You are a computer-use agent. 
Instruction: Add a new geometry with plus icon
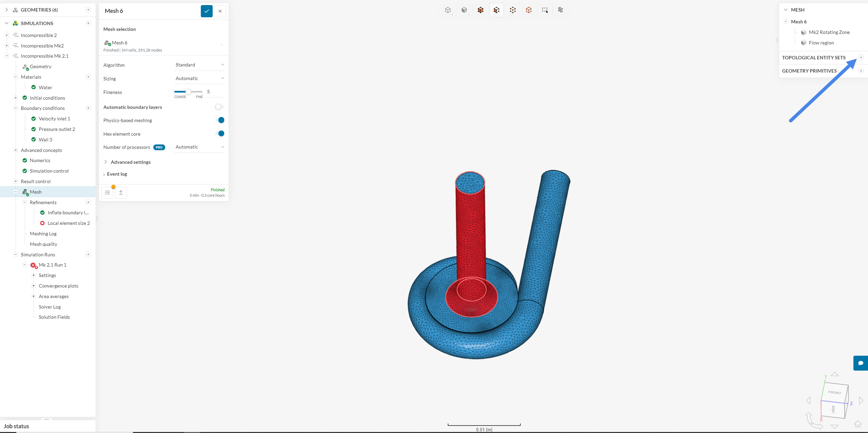click(x=88, y=10)
